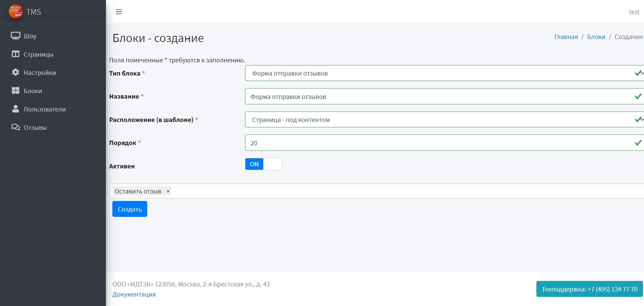The width and height of the screenshot is (644, 306).
Task: Open the Расположение (в шаблоне) dropdown
Action: click(444, 120)
